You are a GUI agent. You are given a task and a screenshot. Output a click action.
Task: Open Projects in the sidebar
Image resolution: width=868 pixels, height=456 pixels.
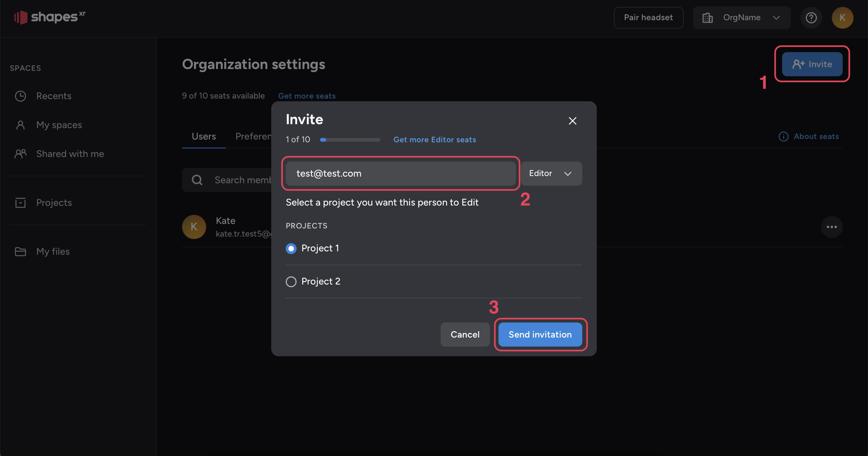54,203
